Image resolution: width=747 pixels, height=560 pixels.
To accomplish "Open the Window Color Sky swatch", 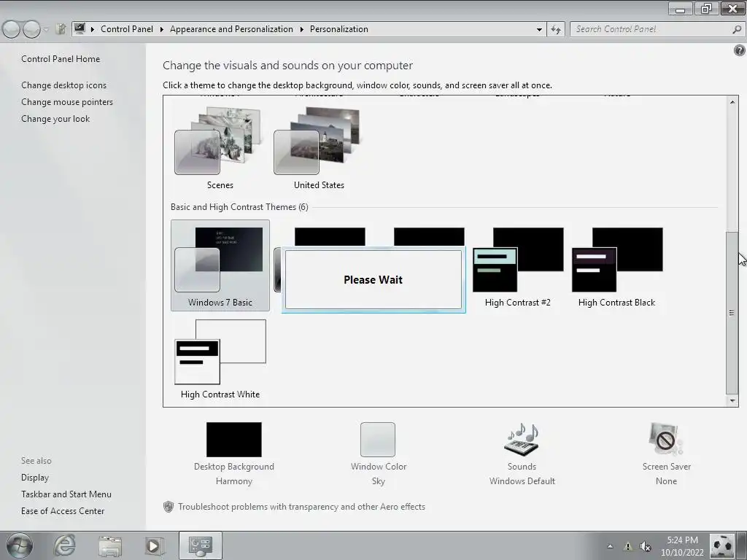I will point(378,440).
